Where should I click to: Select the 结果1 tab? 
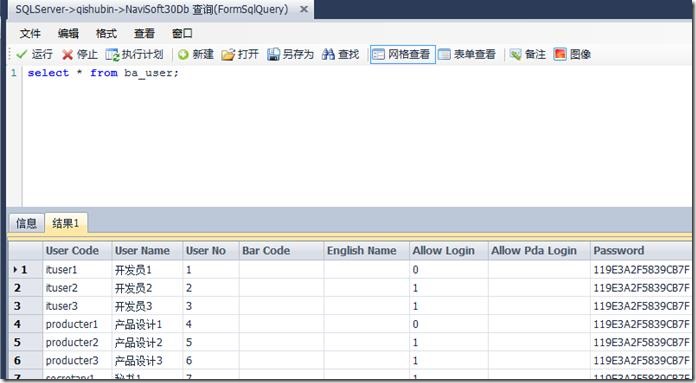pos(66,223)
